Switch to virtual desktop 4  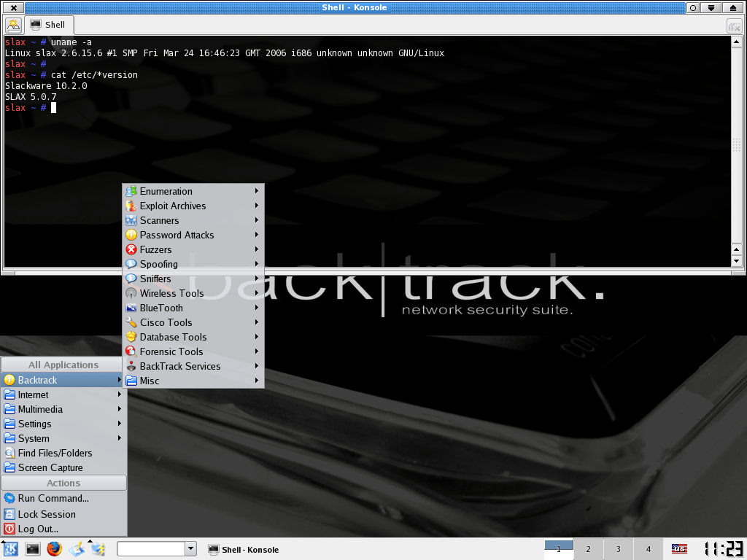(x=648, y=548)
